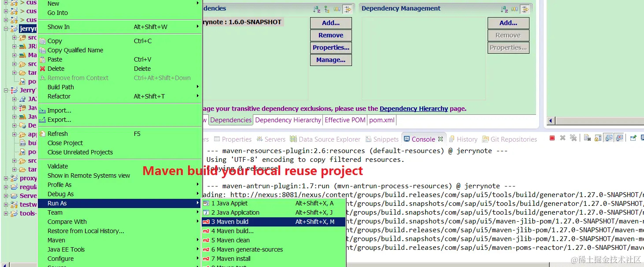Click Pin Console icon
644x267 pixels.
tap(633, 138)
